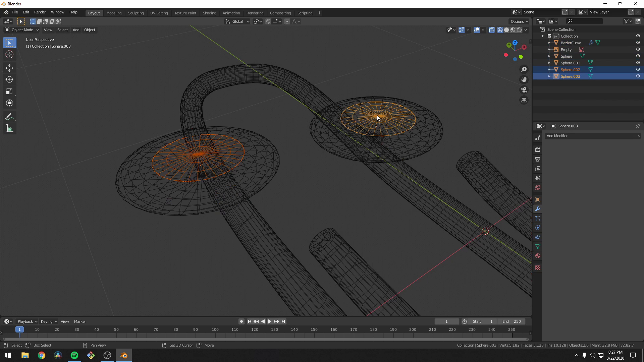Viewport: 644px width, 362px height.
Task: Click the Options button in the header
Action: tap(519, 21)
